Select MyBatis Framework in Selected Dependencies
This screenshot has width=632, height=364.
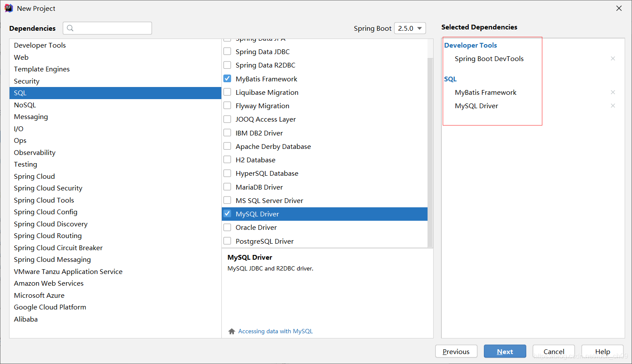486,92
